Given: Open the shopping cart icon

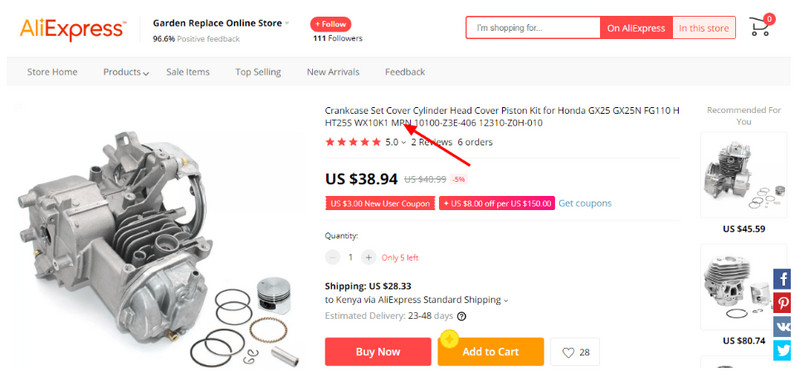Looking at the screenshot, I should click(761, 26).
